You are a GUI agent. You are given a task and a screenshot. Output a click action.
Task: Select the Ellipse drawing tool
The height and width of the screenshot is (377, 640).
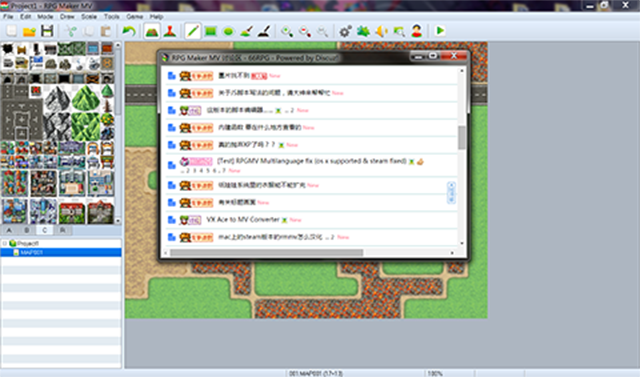[x=229, y=31]
